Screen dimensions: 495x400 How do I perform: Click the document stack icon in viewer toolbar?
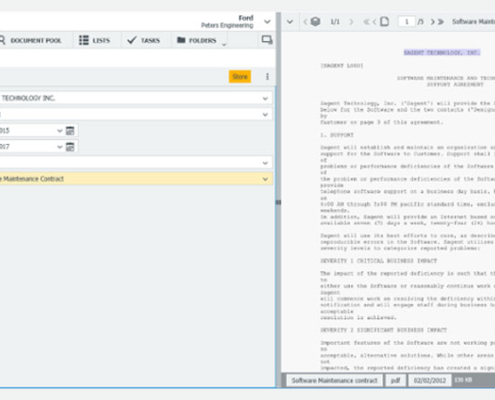coord(315,22)
